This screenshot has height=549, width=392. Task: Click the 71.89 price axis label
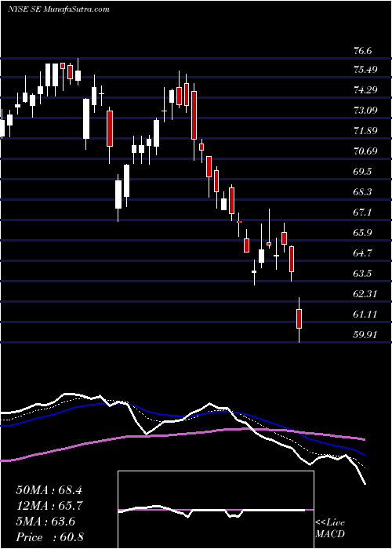pyautogui.click(x=365, y=131)
